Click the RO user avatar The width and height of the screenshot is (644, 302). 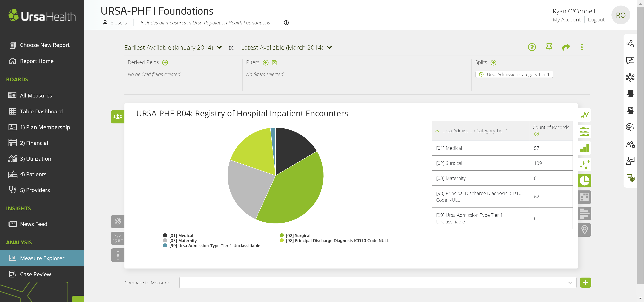[621, 15]
